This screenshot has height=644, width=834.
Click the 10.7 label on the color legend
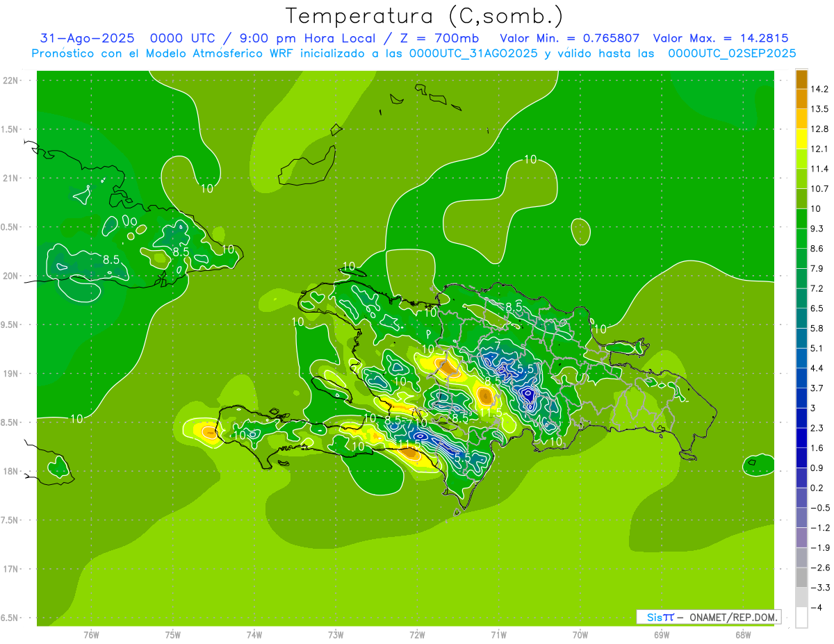[818, 188]
